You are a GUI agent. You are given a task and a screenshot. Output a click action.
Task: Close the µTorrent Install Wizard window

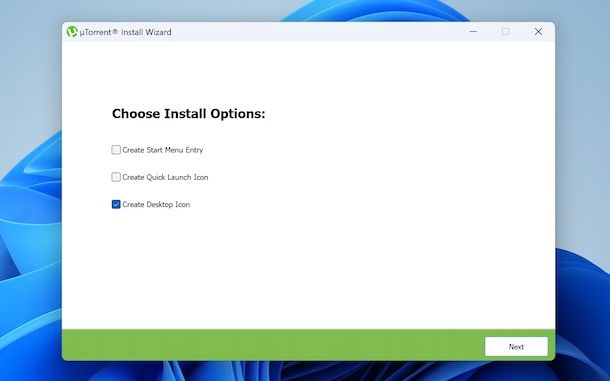(538, 32)
